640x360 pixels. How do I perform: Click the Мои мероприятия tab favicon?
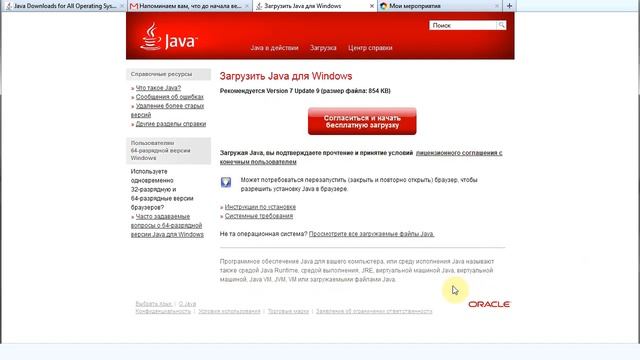(383, 6)
